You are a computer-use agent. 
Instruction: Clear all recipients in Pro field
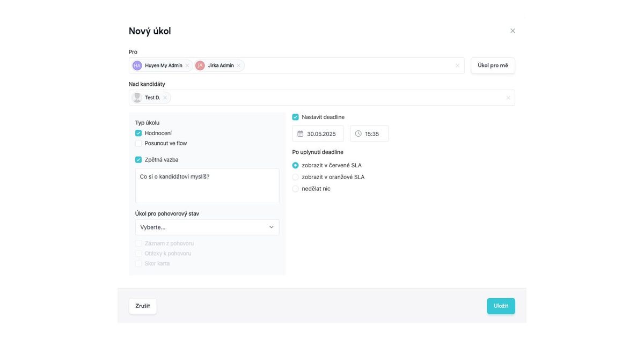click(457, 65)
